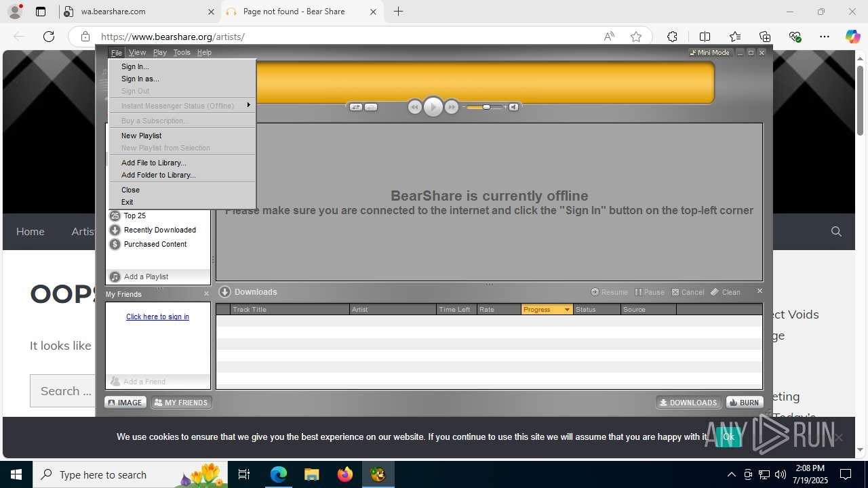Screen dimensions: 868x488
Task: Click the 'Click here to sign in' link
Action: pyautogui.click(x=157, y=317)
